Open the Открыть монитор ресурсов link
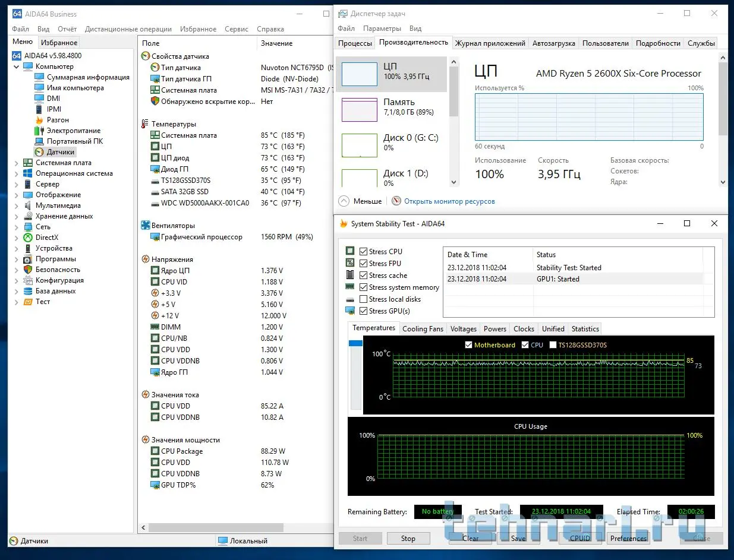The height and width of the screenshot is (560, 734). (x=449, y=201)
